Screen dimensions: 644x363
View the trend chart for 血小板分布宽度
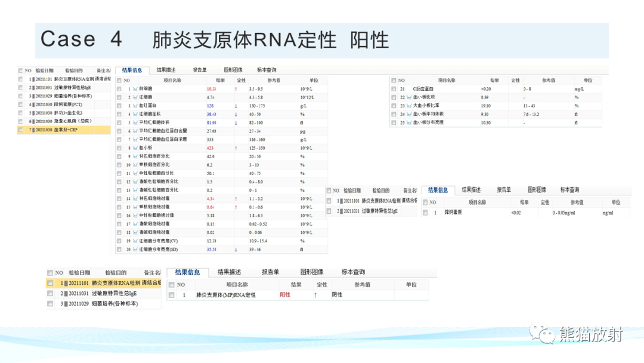pos(409,122)
